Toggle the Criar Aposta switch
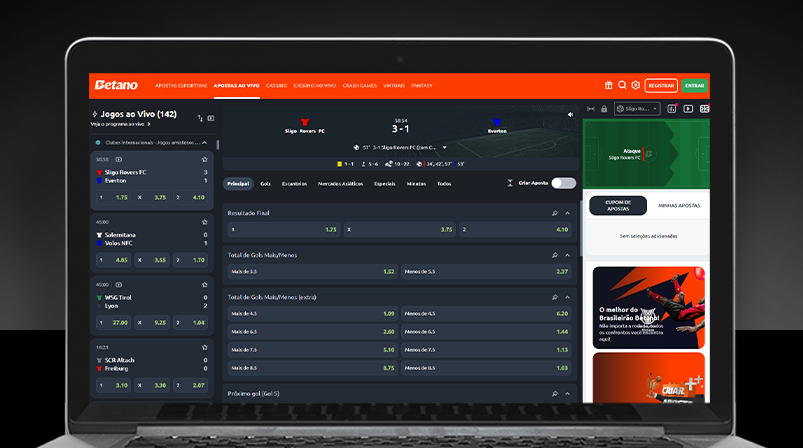 (563, 183)
